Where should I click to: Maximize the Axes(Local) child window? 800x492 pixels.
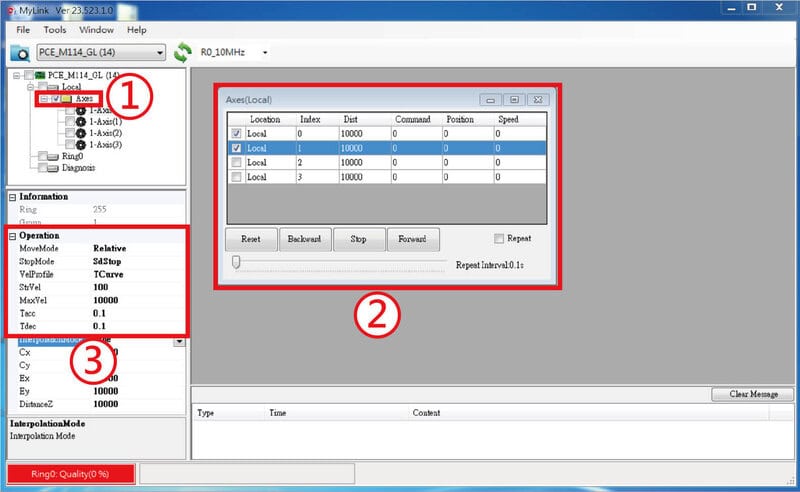514,100
